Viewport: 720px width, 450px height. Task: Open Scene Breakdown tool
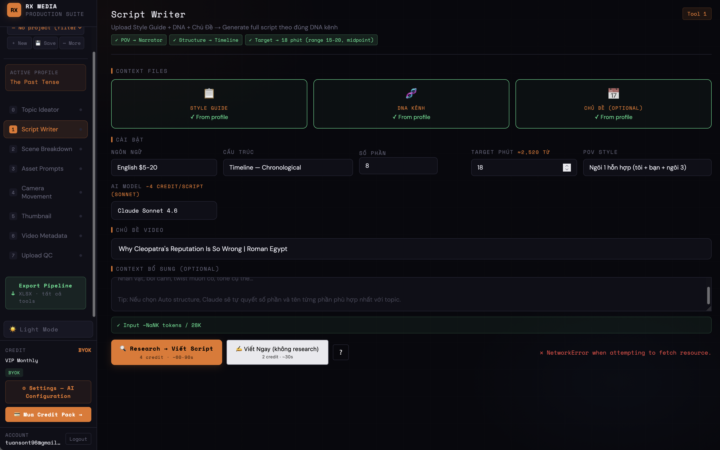pyautogui.click(x=45, y=149)
